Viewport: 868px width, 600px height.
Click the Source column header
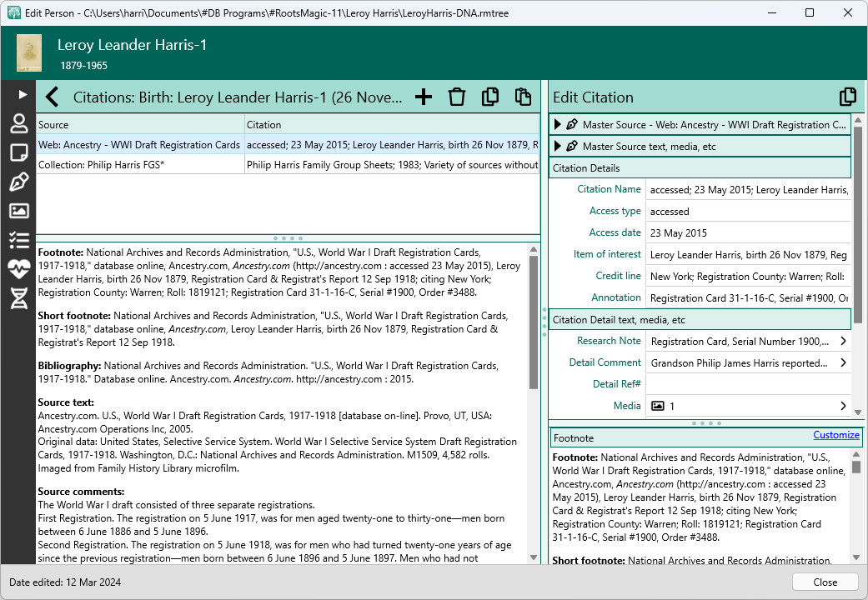(141, 124)
